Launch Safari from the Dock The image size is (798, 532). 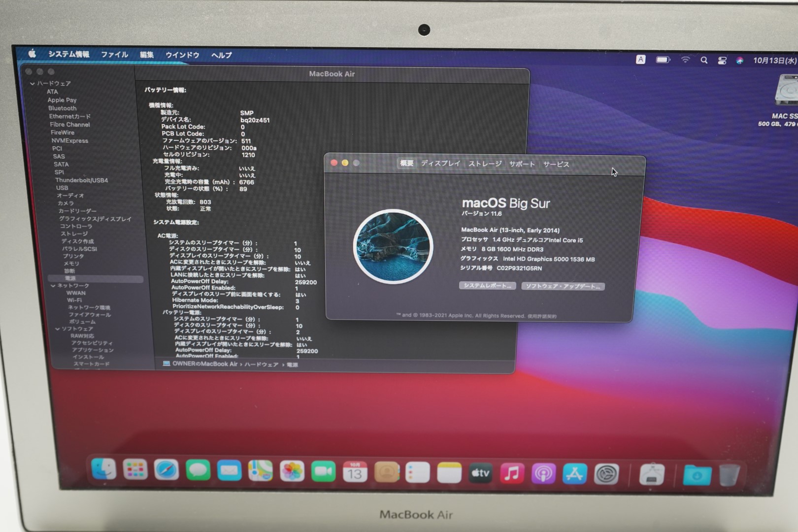coord(166,470)
